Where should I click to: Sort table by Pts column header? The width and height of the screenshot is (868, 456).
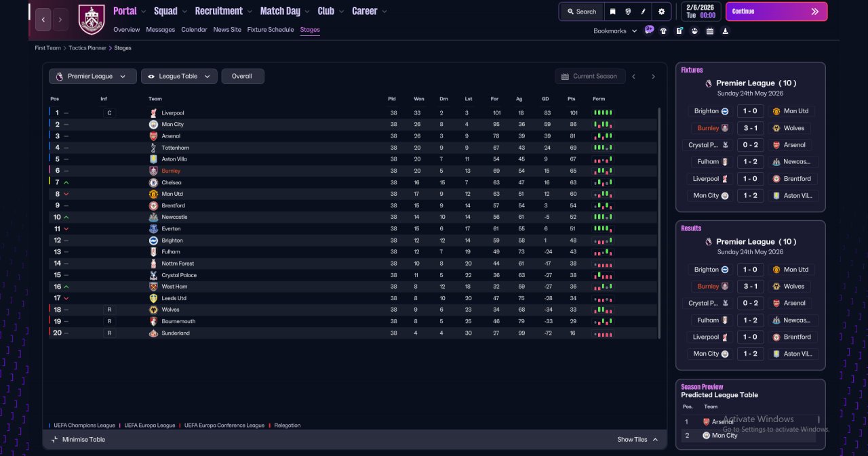click(572, 99)
